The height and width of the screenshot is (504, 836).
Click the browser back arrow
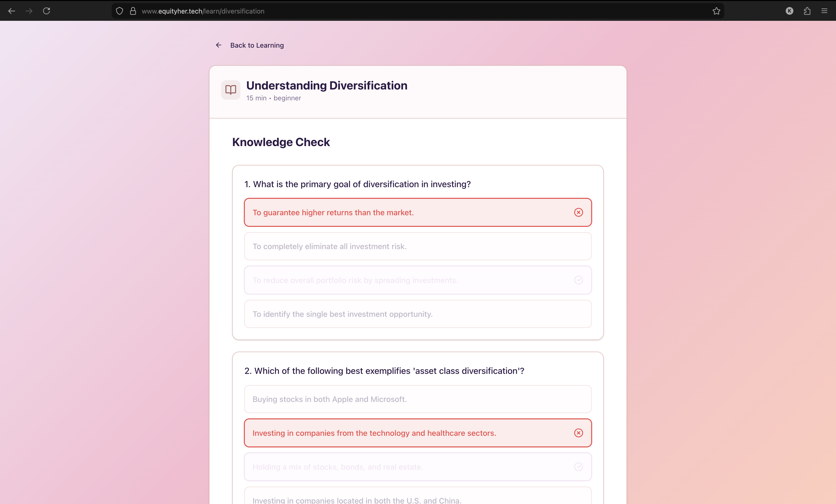(x=12, y=11)
